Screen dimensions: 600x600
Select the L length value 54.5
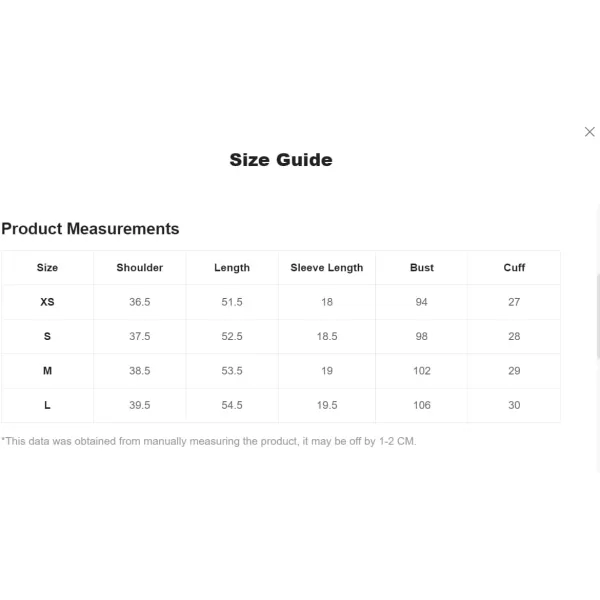coord(232,405)
